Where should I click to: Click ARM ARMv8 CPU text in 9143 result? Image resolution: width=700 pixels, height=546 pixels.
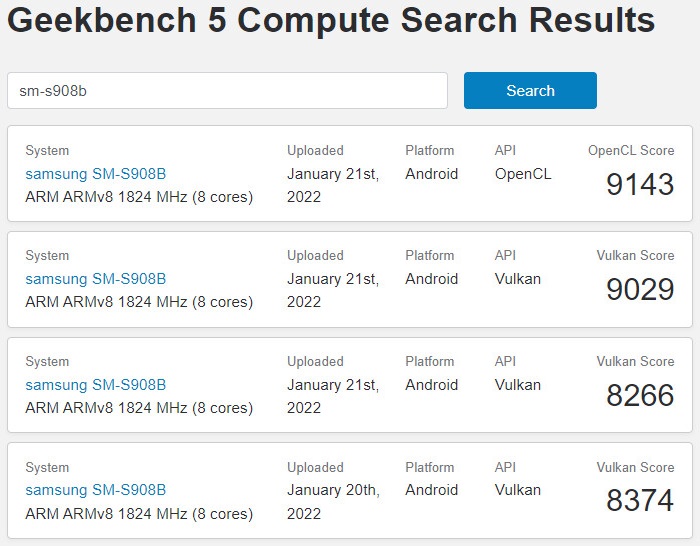click(139, 197)
